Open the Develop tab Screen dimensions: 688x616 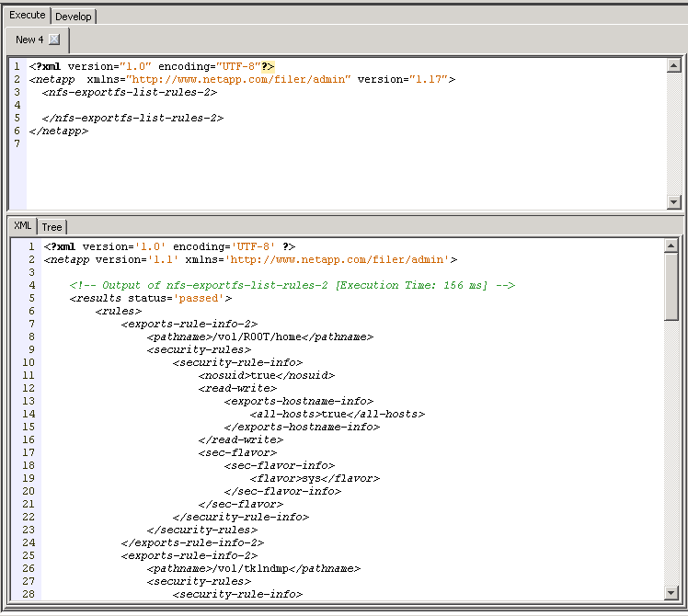(x=74, y=17)
